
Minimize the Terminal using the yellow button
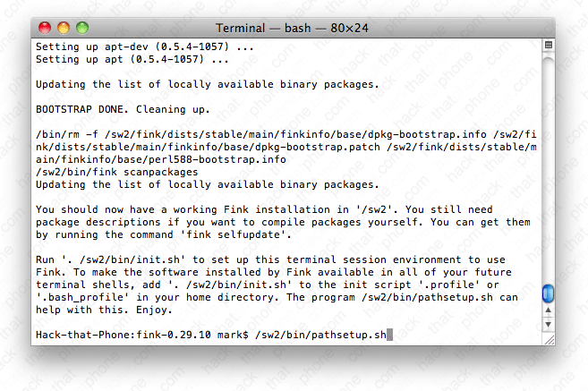tap(63, 29)
